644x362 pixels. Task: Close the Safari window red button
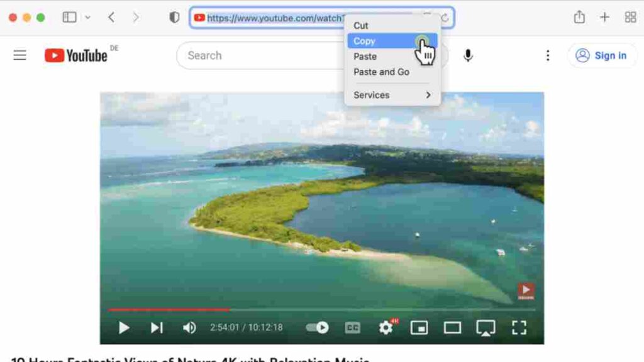point(13,18)
